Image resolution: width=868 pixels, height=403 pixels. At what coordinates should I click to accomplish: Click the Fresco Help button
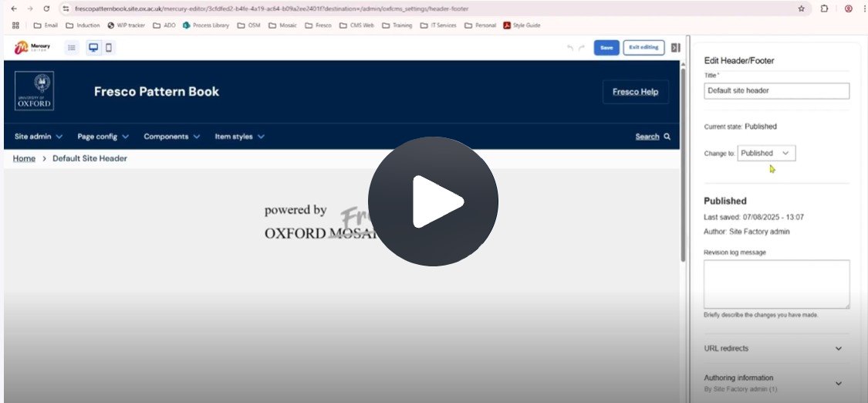pos(636,92)
